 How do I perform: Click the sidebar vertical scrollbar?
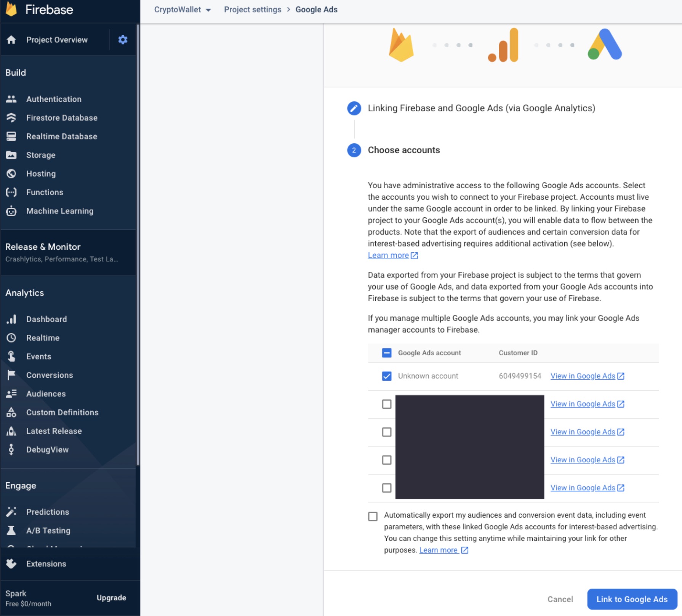coord(138,244)
